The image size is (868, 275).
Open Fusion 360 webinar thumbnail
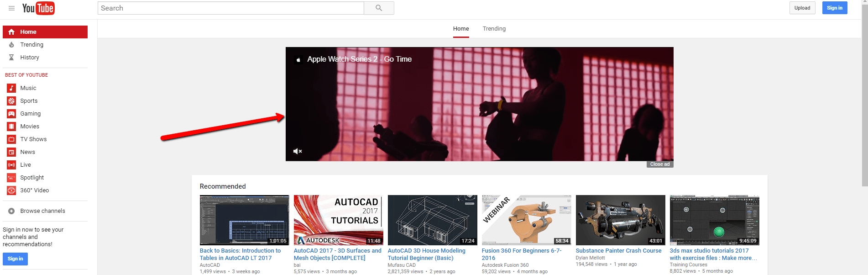click(x=526, y=220)
